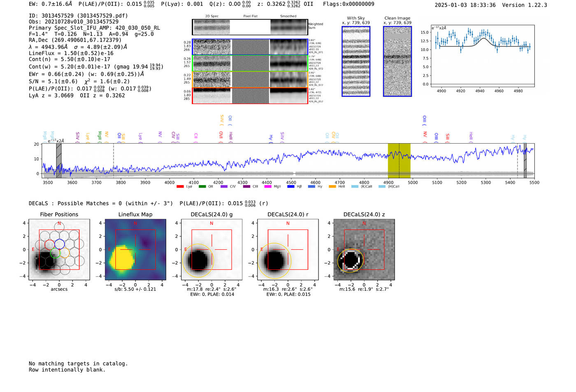
Task: Click the Hβ blue legend swatch
Action: click(291, 187)
